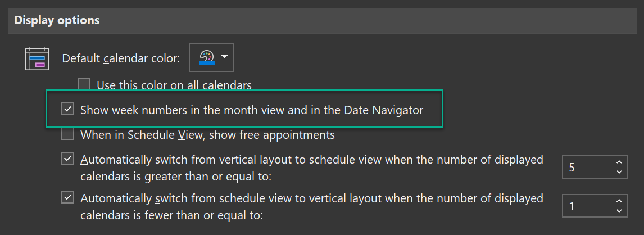This screenshot has width=644, height=235.
Task: Click the Use this color on all calendars label text
Action: [x=174, y=85]
